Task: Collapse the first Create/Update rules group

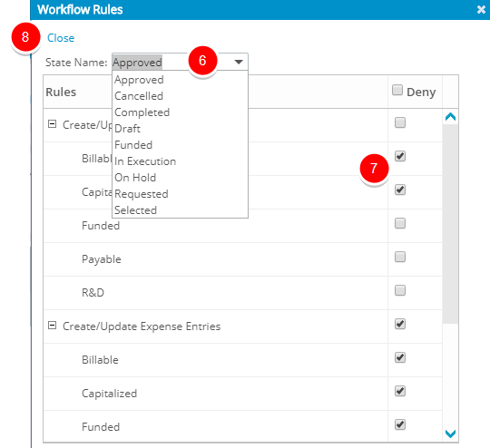Action: 52,124
